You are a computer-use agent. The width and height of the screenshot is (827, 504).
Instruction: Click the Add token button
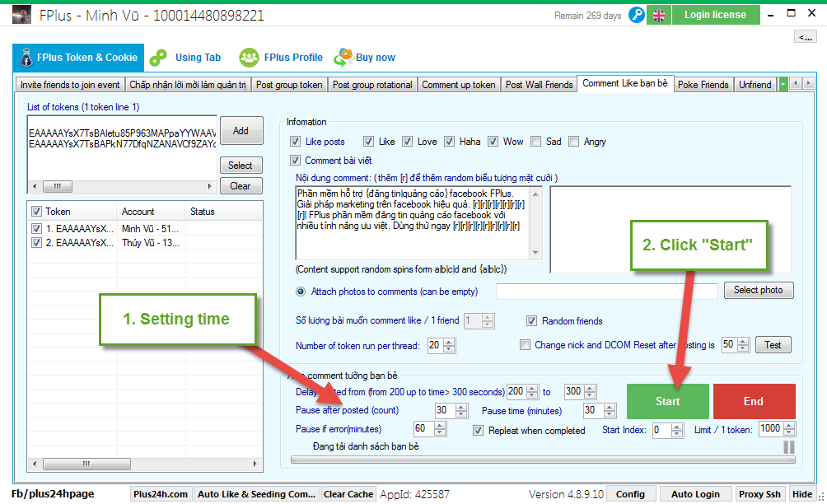point(241,131)
